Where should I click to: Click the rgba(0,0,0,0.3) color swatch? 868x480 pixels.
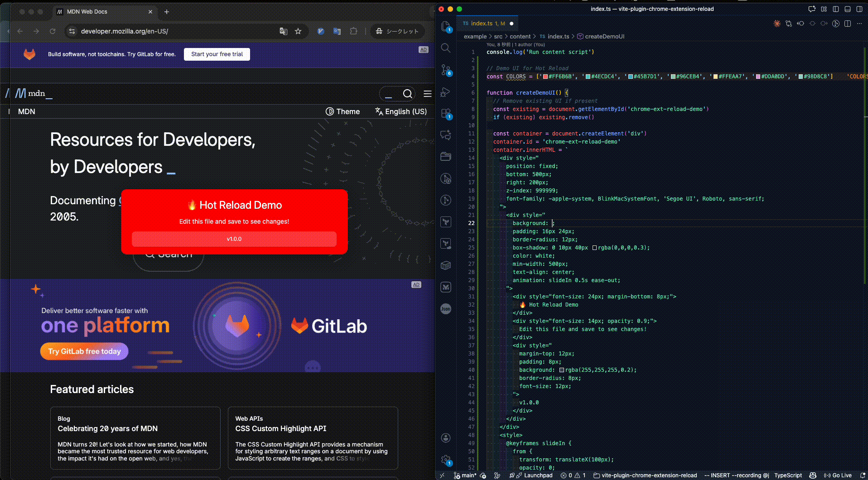click(x=595, y=248)
